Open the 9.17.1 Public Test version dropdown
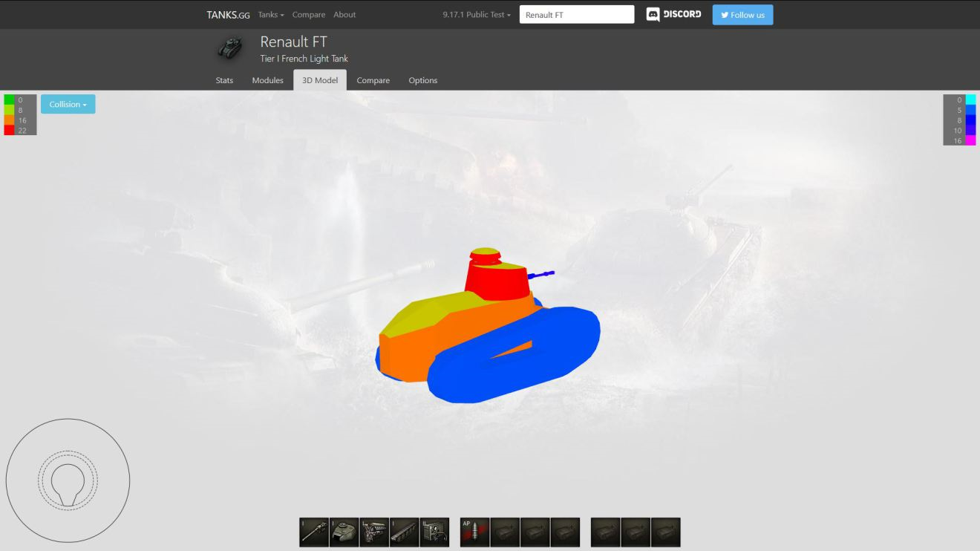Screen dimensions: 980x551 pyautogui.click(x=477, y=15)
